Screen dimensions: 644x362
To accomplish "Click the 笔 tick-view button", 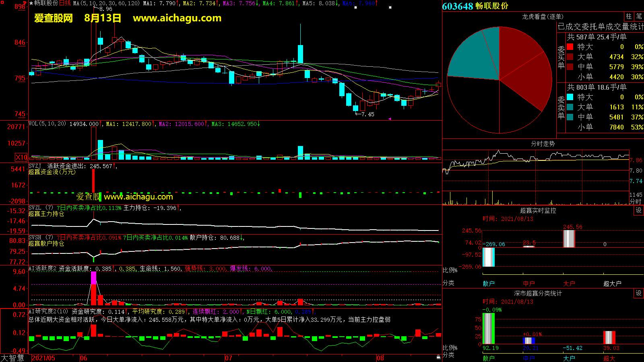I will coord(639,16).
